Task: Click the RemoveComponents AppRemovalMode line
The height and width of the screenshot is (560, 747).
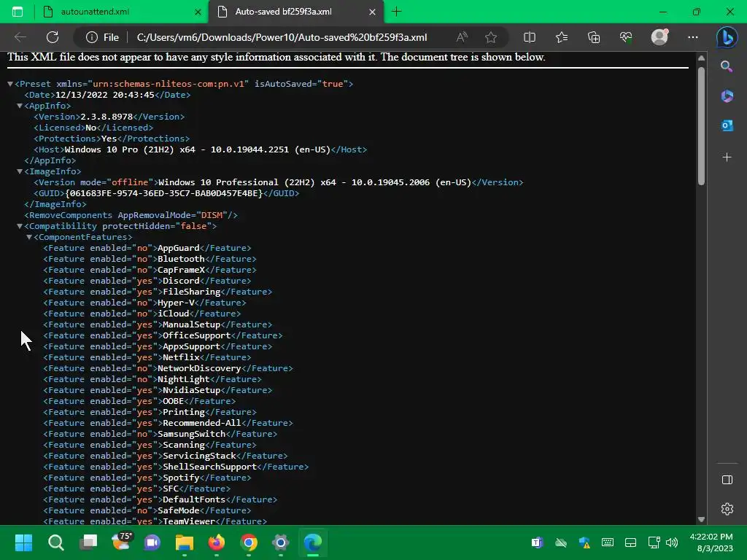Action: 131,215
